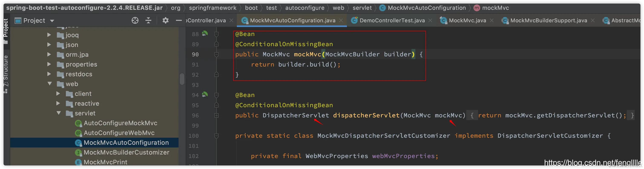
Task: Toggle code fold marker on line 90
Action: pos(217,54)
